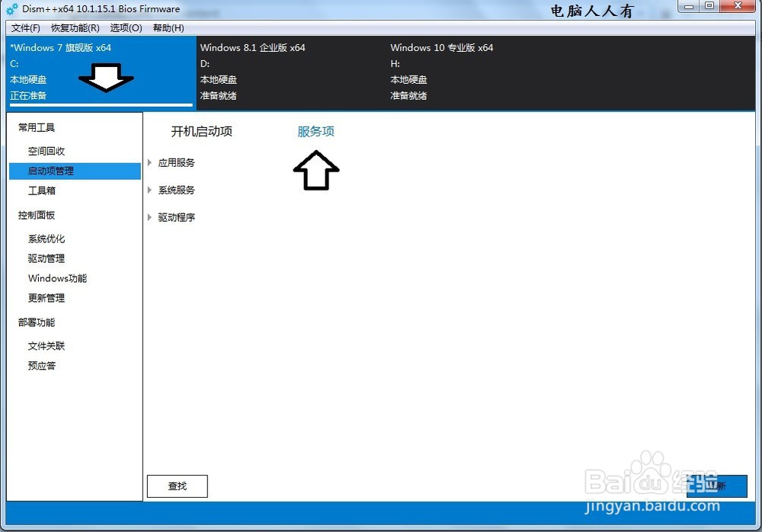Open 工具箱 in the sidebar

[x=42, y=191]
